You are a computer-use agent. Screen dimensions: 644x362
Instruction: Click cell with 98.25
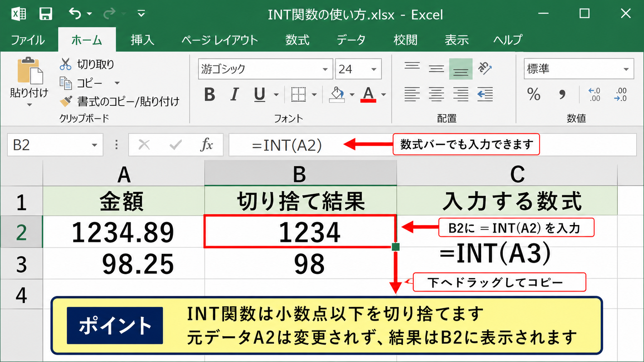tap(124, 264)
